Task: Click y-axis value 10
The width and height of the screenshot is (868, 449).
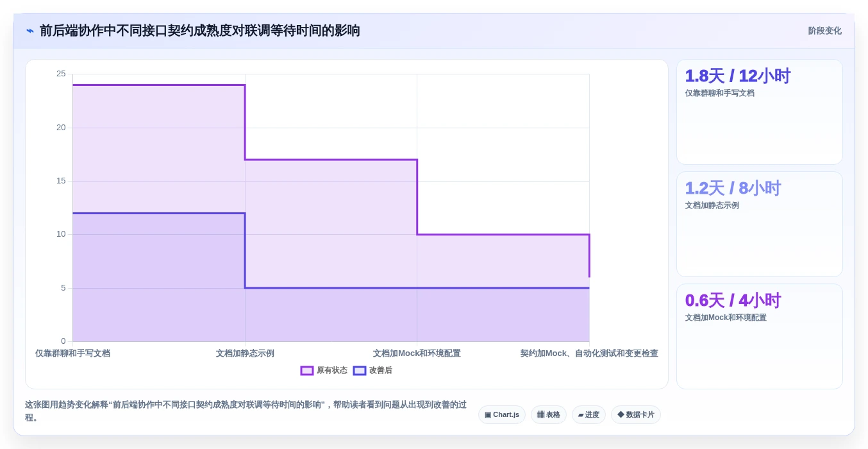Action: pyautogui.click(x=61, y=234)
